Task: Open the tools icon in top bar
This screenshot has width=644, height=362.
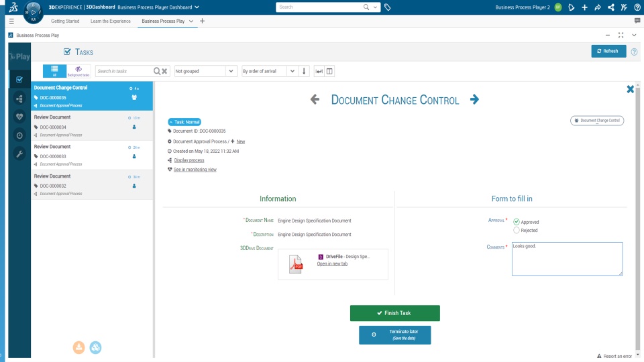Action: coord(624,7)
